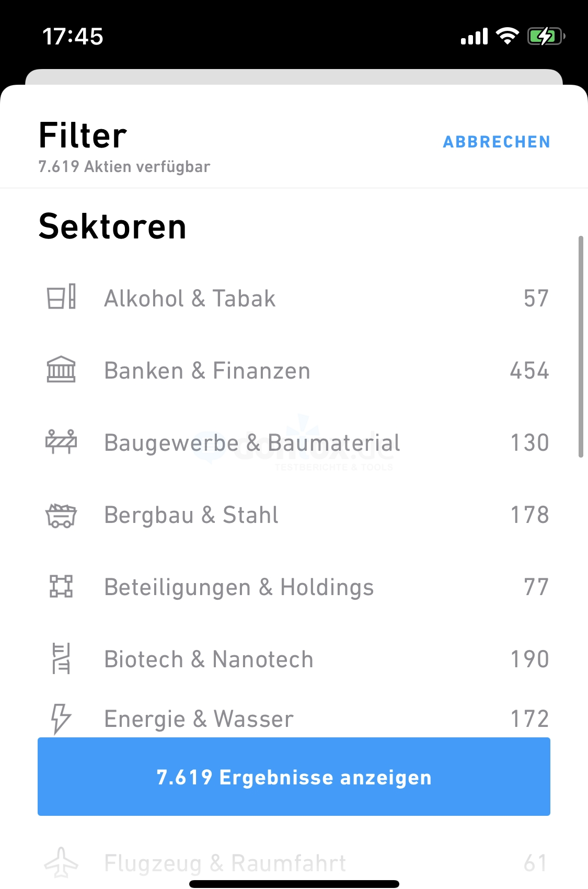The width and height of the screenshot is (588, 889).
Task: Tap the Alkohol & Tabak glass icon
Action: click(61, 297)
